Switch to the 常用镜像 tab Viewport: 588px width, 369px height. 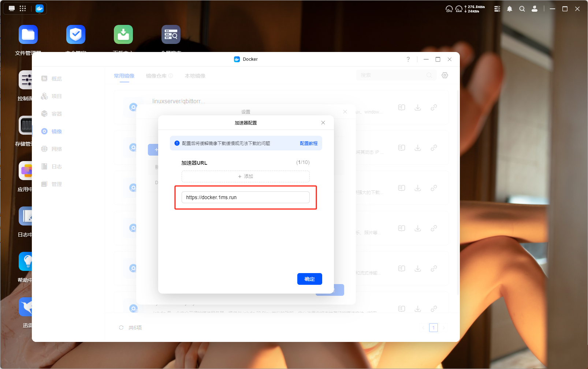(x=124, y=76)
